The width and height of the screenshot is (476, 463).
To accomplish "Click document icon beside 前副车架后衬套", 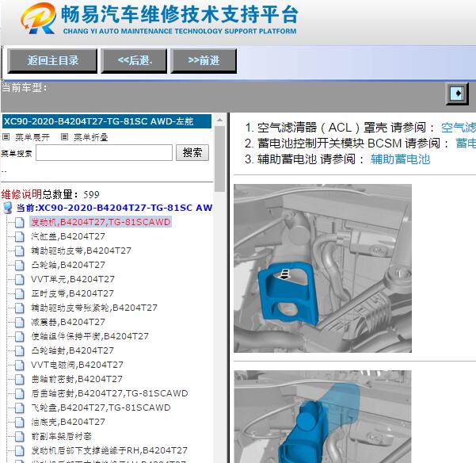I will (x=20, y=437).
